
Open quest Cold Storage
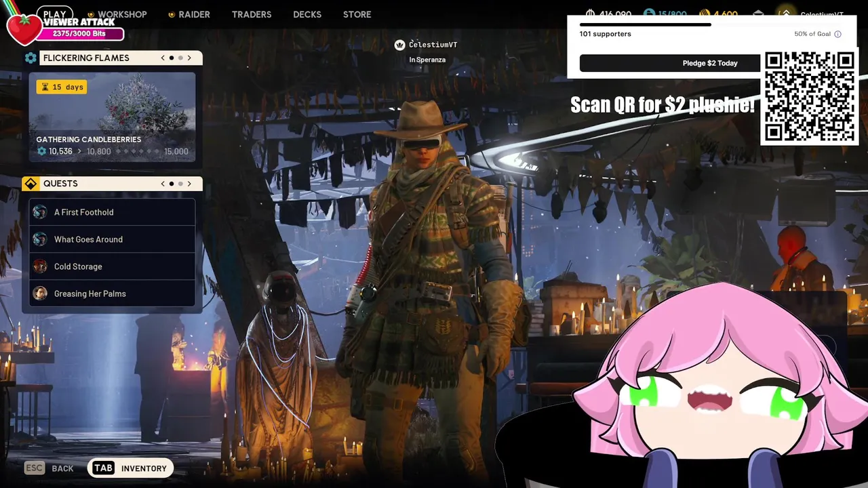pos(112,266)
